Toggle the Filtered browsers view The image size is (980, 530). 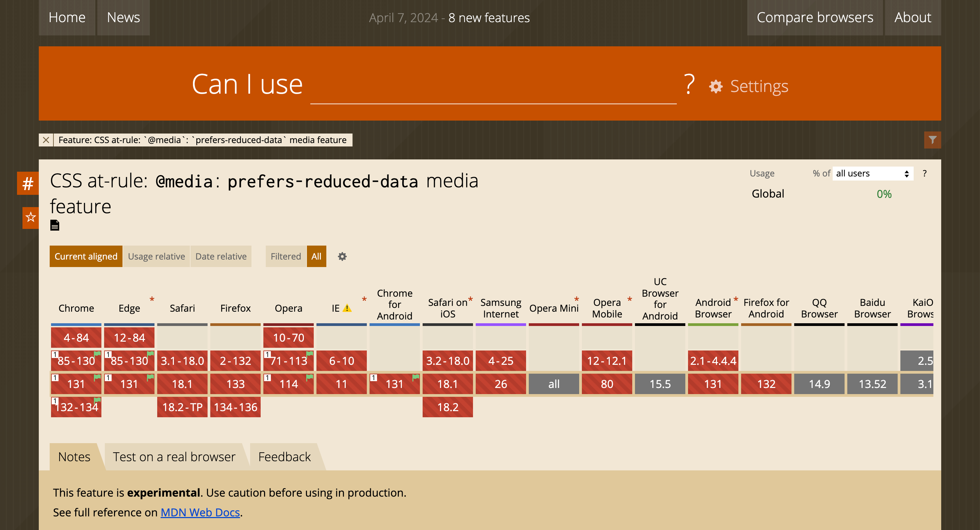tap(285, 256)
